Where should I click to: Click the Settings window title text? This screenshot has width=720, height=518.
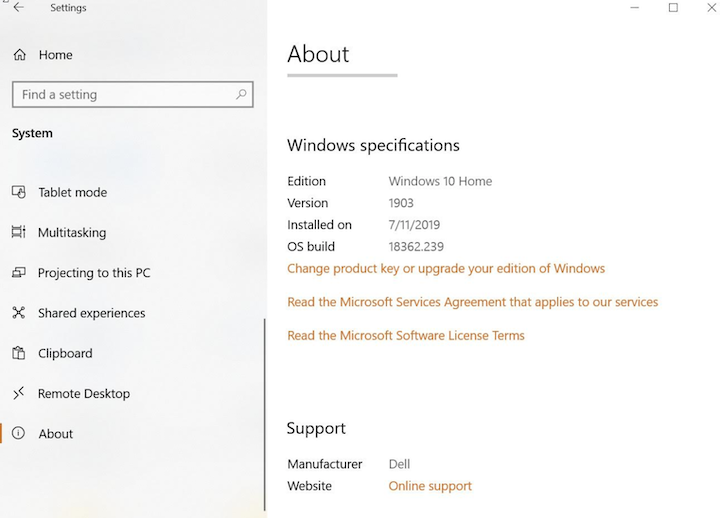tap(68, 8)
